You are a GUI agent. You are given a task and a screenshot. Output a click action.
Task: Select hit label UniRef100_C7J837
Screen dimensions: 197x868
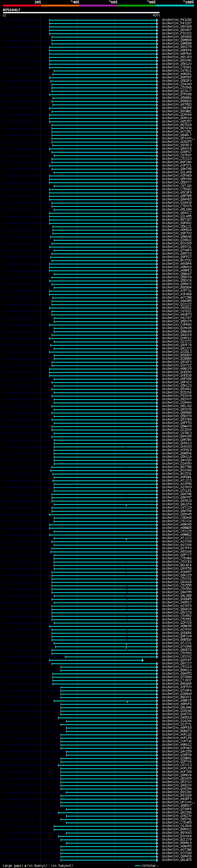click(x=177, y=680)
